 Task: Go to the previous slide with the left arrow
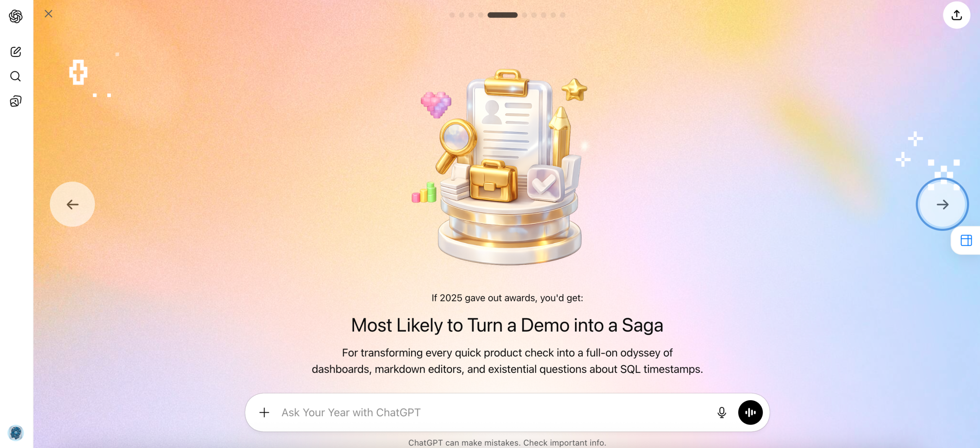pyautogui.click(x=72, y=204)
